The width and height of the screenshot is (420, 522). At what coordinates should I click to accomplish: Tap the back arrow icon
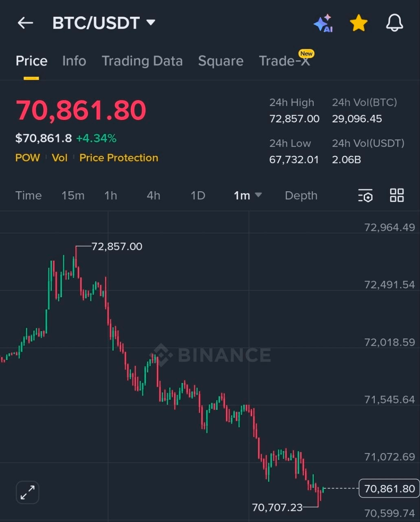point(25,23)
